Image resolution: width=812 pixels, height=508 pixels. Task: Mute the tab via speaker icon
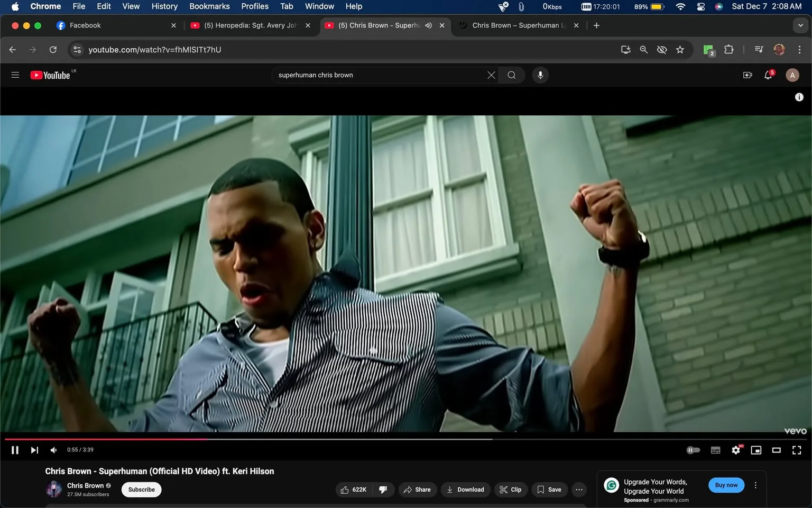(x=428, y=25)
